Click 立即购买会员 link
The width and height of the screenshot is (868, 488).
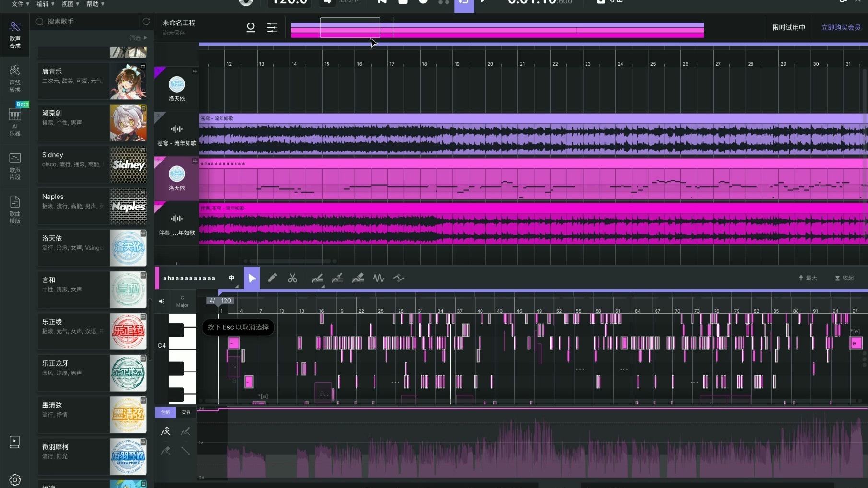tap(841, 28)
